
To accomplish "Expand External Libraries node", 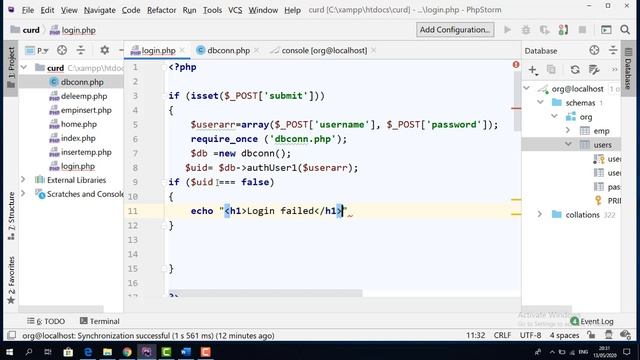I will pyautogui.click(x=23, y=180).
